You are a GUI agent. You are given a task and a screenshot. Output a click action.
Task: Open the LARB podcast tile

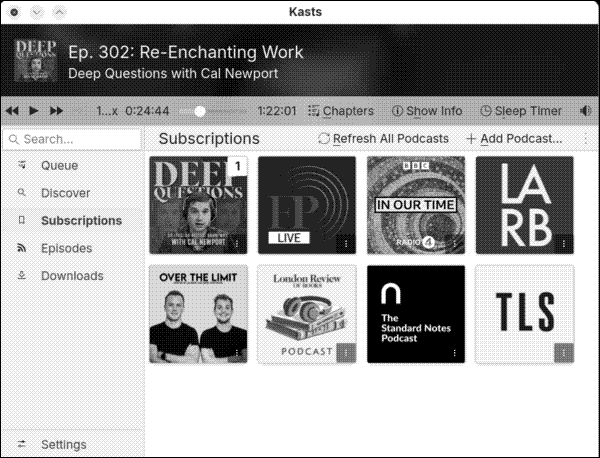[x=525, y=205]
